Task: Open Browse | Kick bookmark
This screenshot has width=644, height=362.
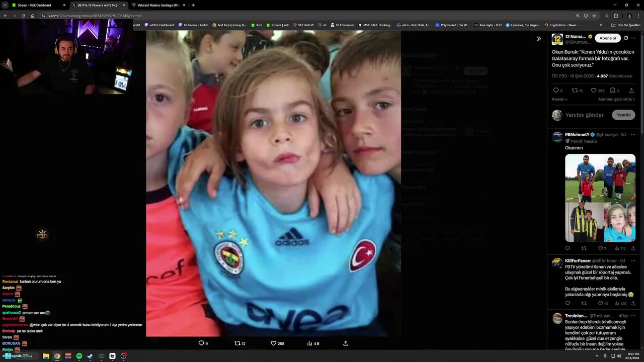Action: click(277, 25)
